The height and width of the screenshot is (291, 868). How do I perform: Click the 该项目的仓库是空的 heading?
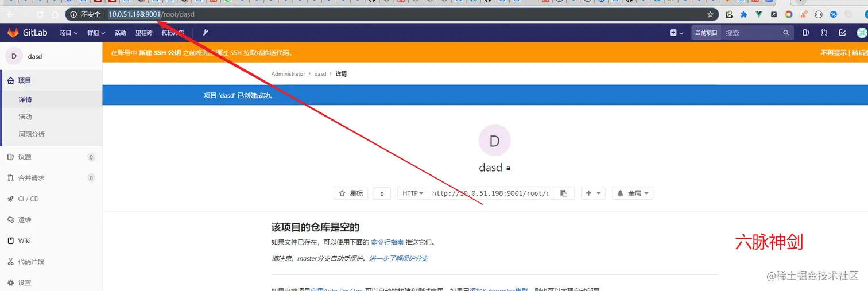click(315, 227)
